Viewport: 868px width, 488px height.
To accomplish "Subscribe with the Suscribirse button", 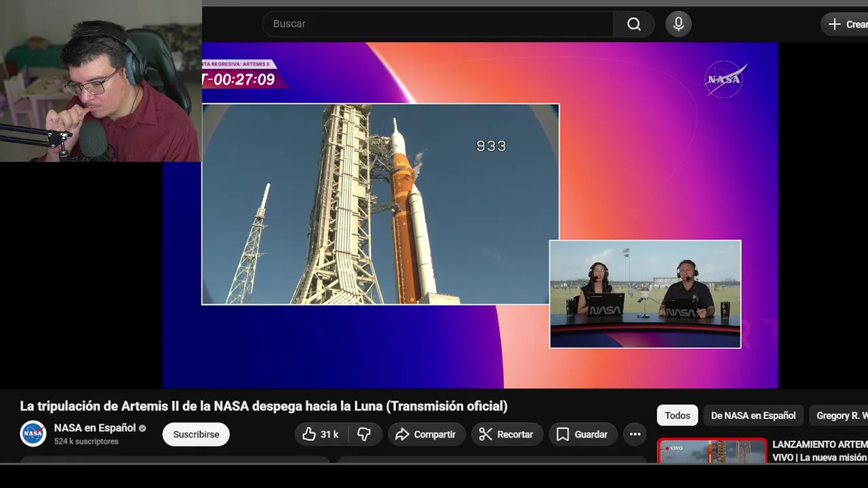I will (196, 434).
